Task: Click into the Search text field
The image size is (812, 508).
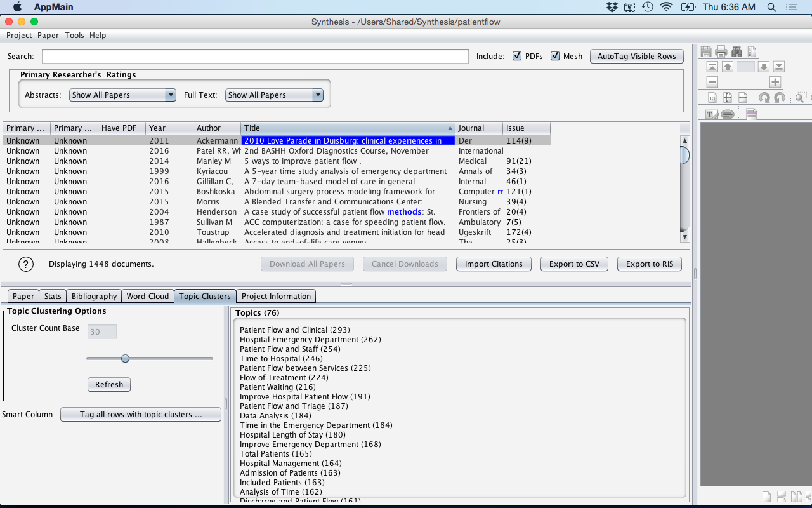Action: pyautogui.click(x=255, y=57)
